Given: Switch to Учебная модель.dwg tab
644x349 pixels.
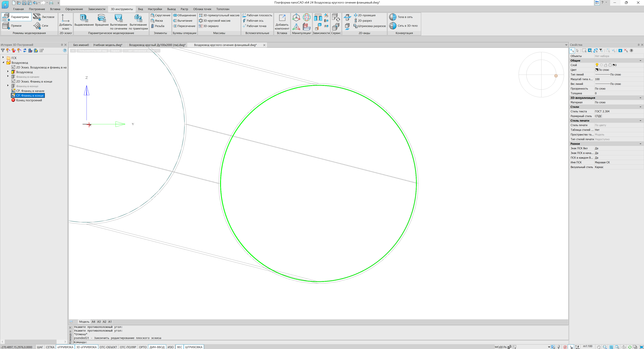Looking at the screenshot, I should click(108, 45).
